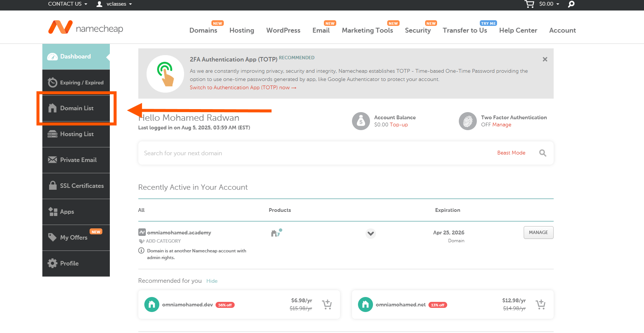Open the shopping cart icon

[x=529, y=4]
